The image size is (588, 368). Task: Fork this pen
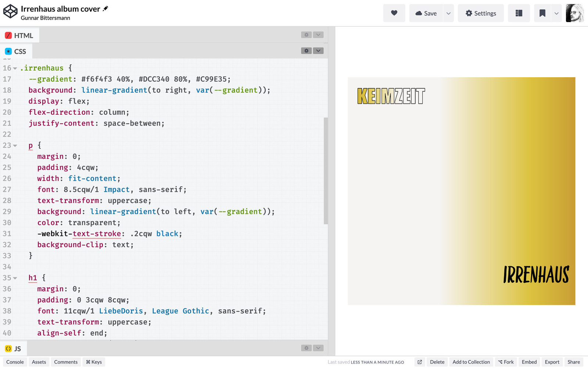click(506, 362)
